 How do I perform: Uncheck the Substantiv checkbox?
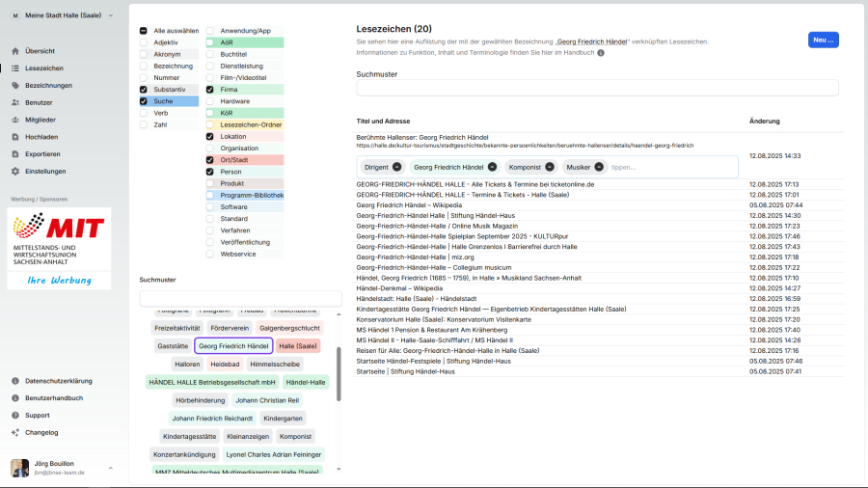pos(144,90)
